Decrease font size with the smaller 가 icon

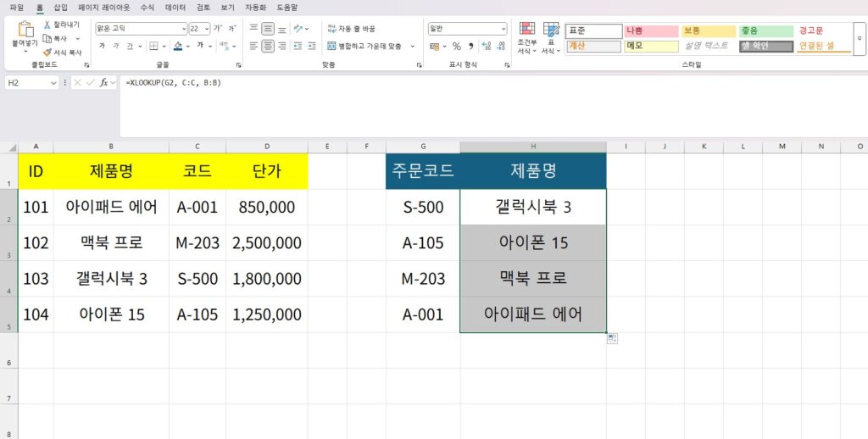232,28
